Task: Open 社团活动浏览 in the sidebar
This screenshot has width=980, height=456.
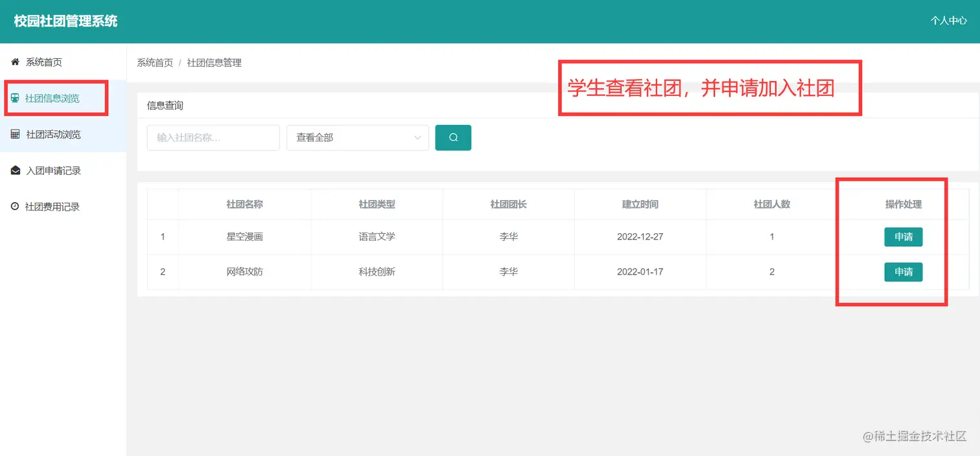Action: 63,134
